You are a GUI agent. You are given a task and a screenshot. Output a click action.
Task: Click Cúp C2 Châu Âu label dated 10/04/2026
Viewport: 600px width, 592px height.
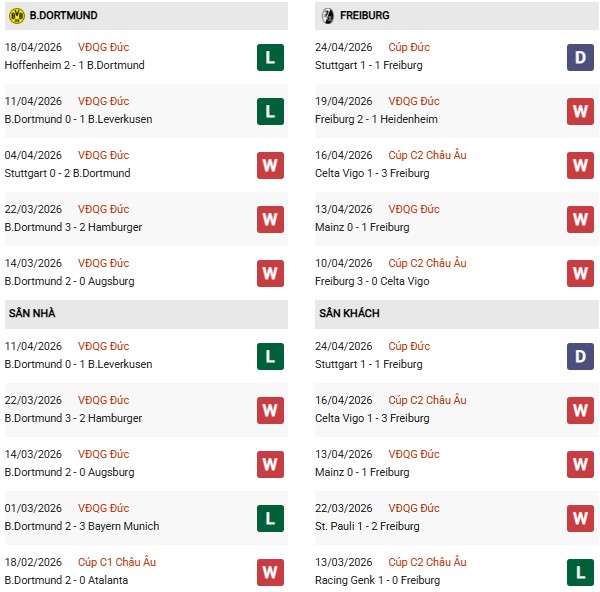coord(428,263)
